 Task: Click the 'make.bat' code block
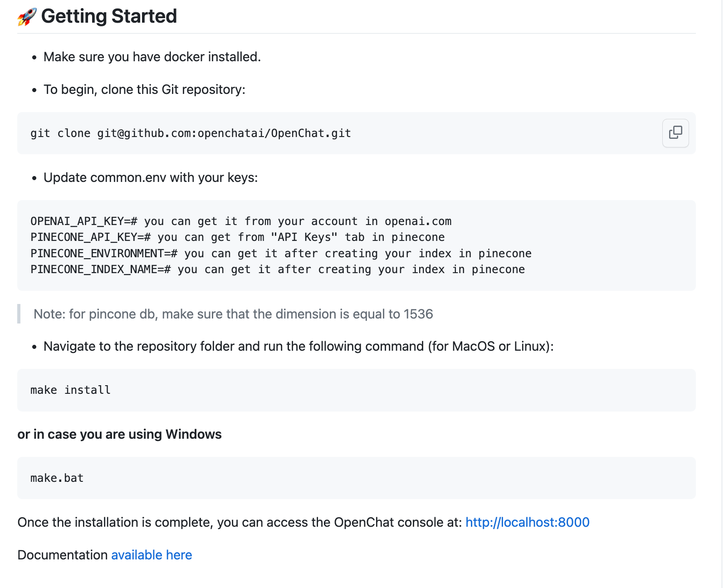357,478
